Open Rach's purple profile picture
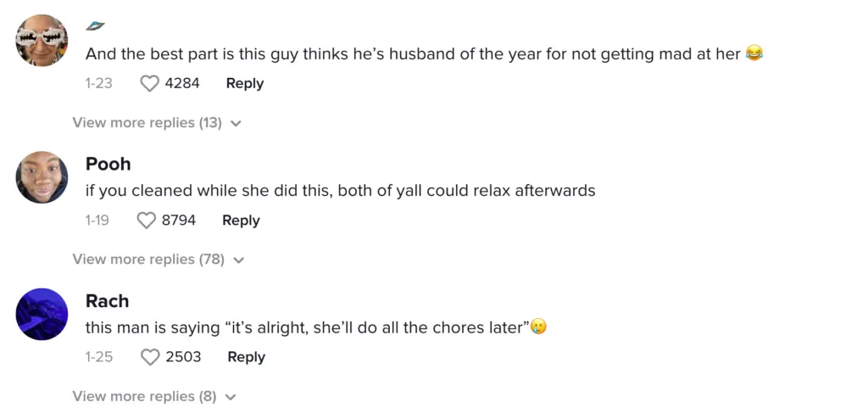Screen dimensions: 868x419 [42, 315]
